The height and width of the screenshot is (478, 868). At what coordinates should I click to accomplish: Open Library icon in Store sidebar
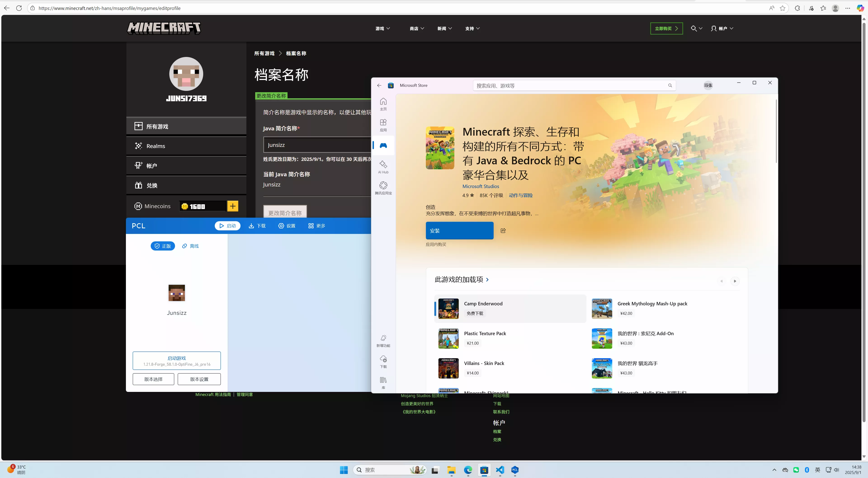coord(383,383)
